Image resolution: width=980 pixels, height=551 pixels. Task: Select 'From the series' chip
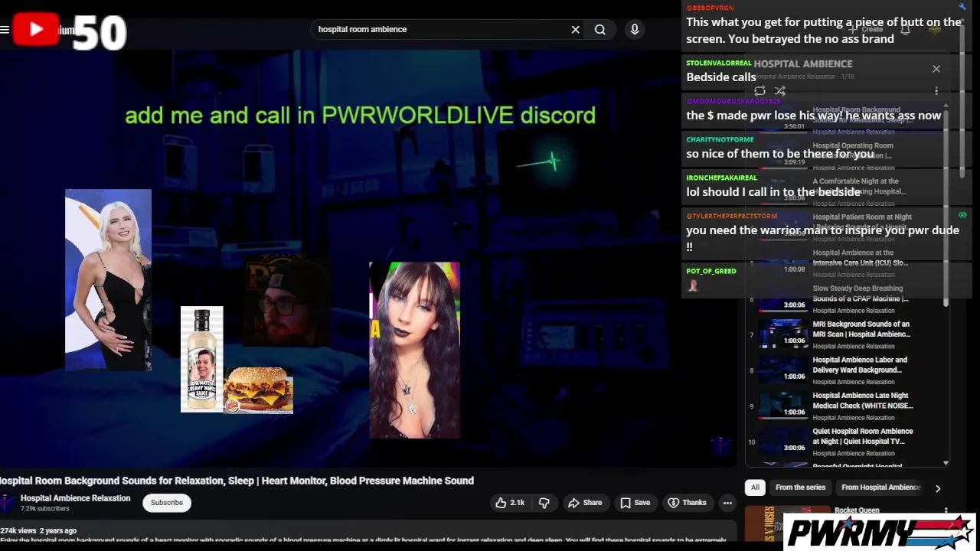(800, 487)
